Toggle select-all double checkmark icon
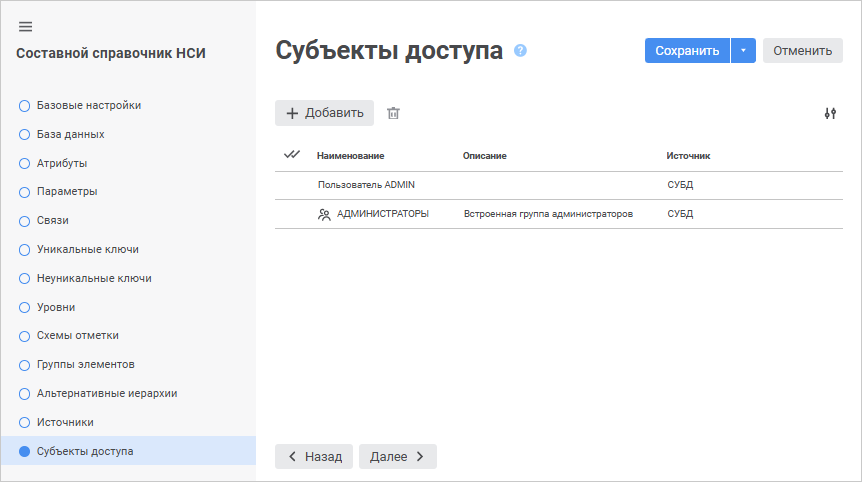Screen dimensions: 862x482 [x=292, y=155]
